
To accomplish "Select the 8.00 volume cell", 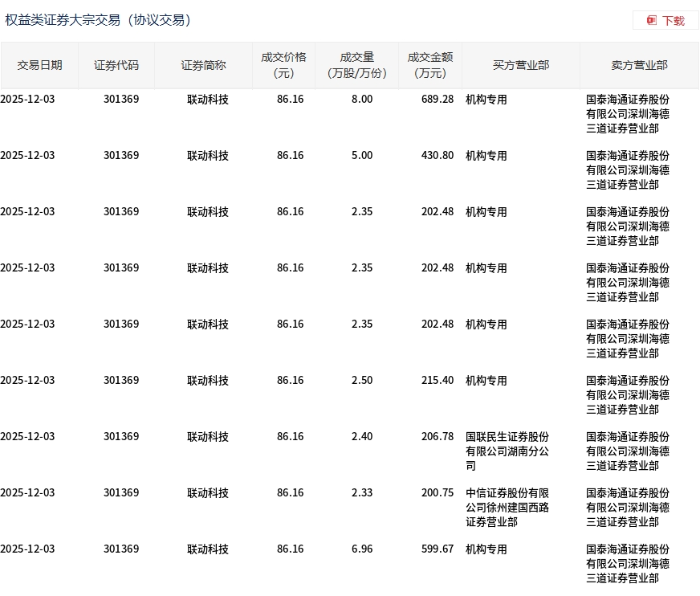I will tap(361, 99).
